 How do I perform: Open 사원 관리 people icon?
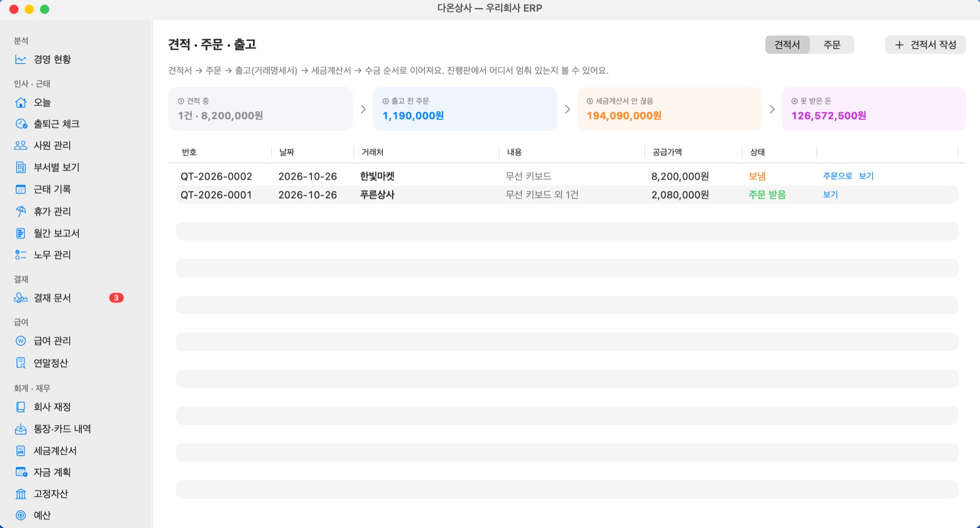21,145
